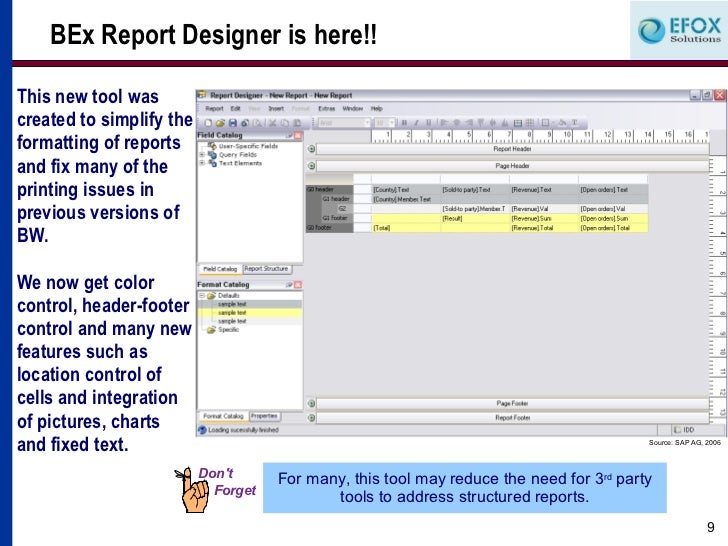Select the [Revenue].Sum cell

[x=544, y=218]
